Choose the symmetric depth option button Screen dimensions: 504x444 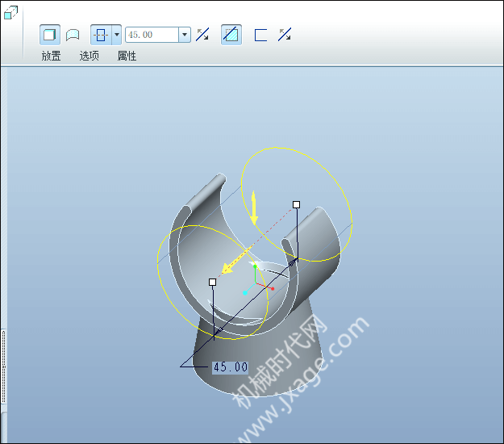[x=101, y=35]
